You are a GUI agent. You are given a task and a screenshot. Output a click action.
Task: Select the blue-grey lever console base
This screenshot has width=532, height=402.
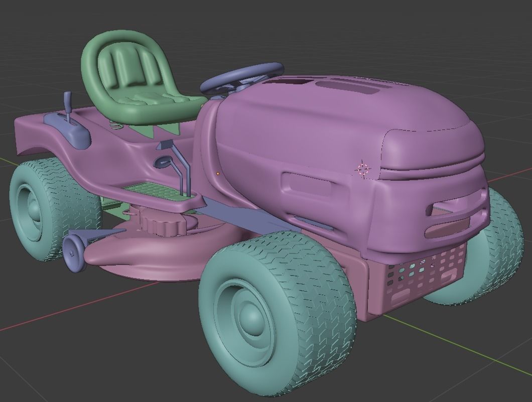(x=70, y=131)
